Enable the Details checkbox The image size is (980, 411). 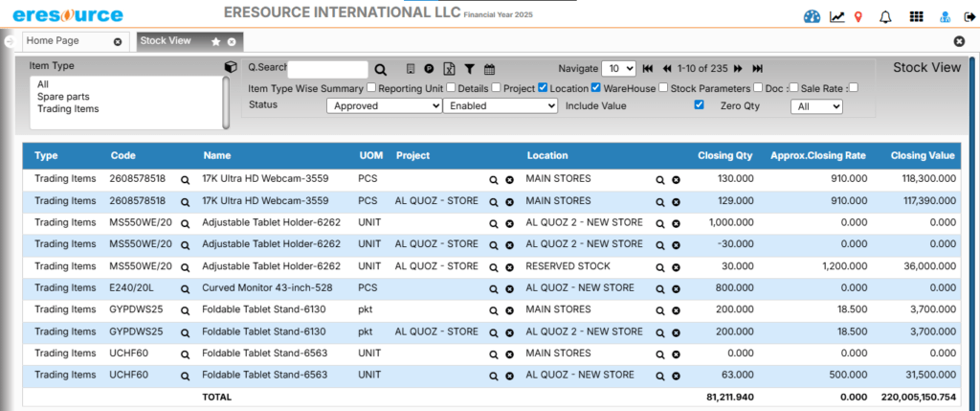497,87
